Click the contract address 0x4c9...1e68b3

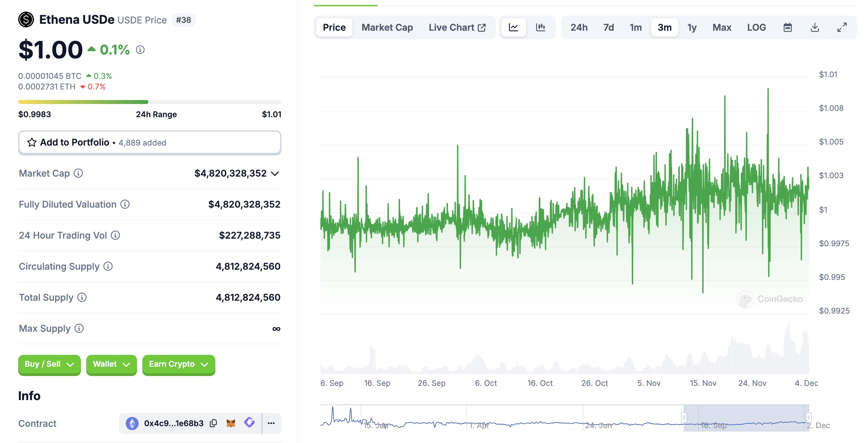173,423
